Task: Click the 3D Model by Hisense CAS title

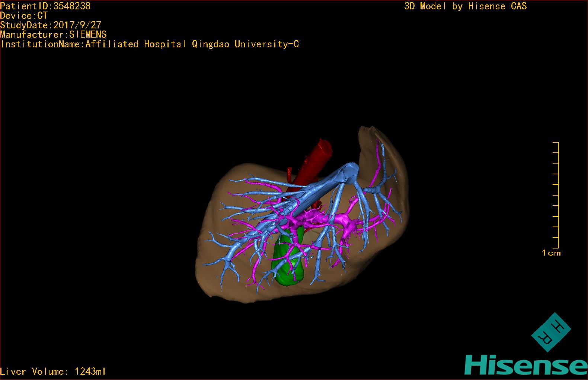Action: click(466, 6)
